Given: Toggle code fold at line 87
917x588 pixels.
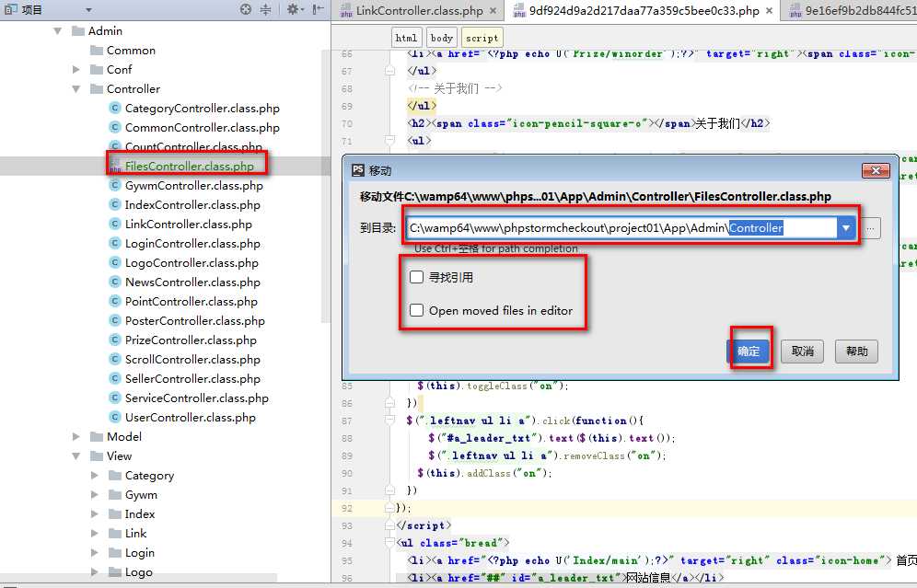Looking at the screenshot, I should pos(390,421).
